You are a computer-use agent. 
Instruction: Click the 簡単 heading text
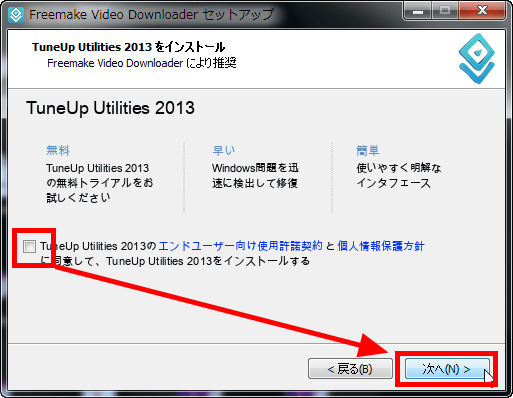(368, 151)
